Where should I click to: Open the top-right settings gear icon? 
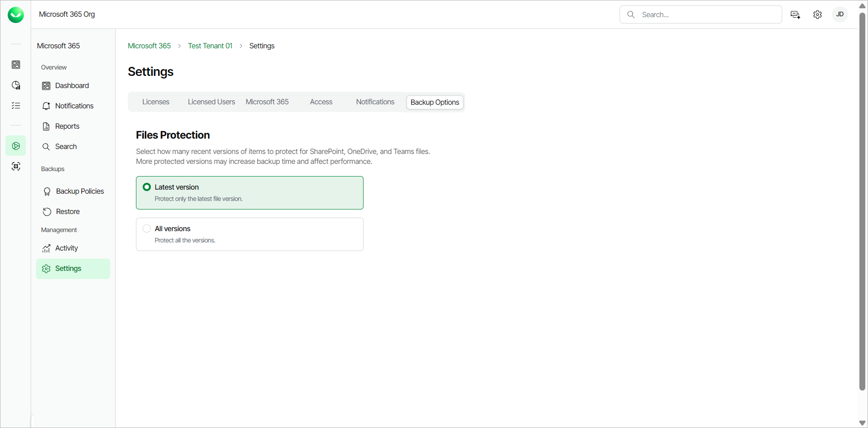click(817, 14)
